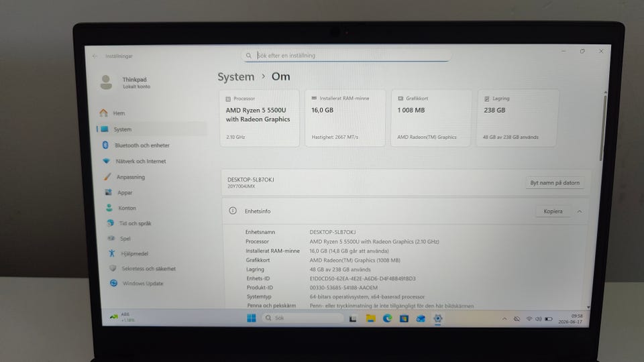Viewport: 644px width, 362px height.
Task: Click the Sekretess shield icon
Action: pyautogui.click(x=113, y=268)
